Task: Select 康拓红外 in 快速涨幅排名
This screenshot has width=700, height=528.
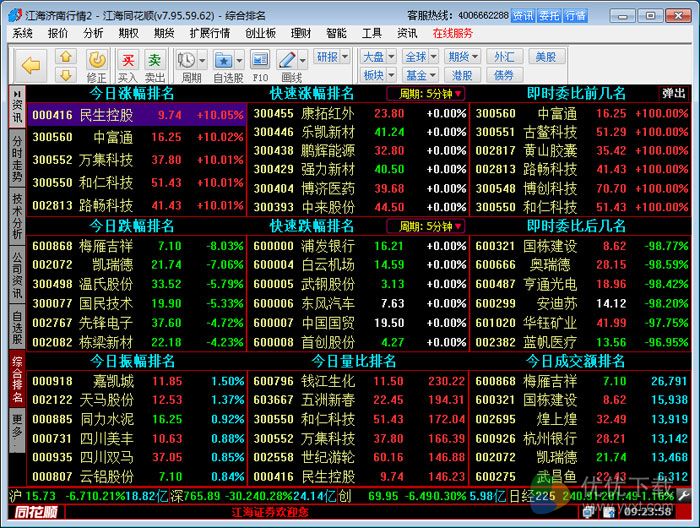Action: [x=358, y=113]
